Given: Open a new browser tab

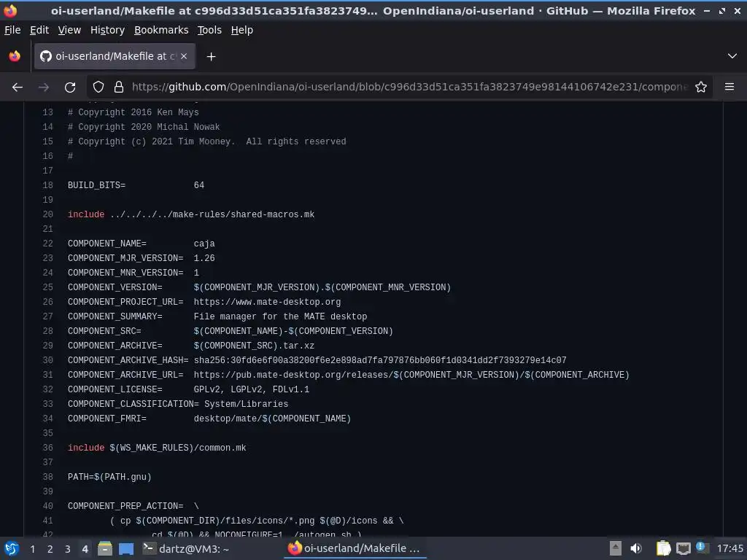Looking at the screenshot, I should 211,57.
